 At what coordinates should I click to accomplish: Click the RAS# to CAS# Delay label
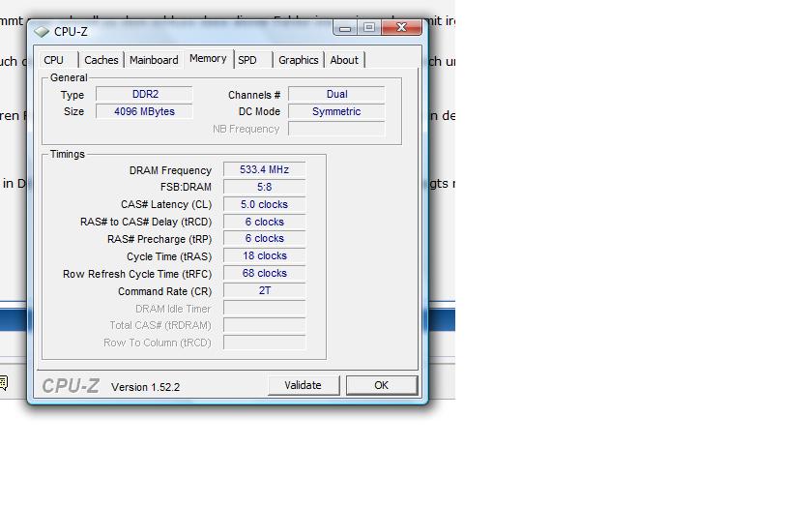(146, 222)
